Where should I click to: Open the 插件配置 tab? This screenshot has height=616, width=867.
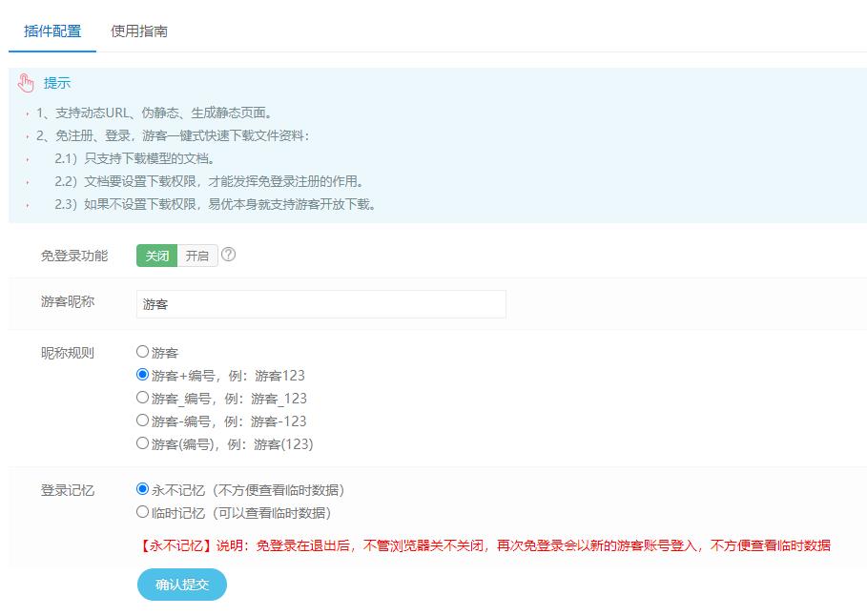(52, 31)
